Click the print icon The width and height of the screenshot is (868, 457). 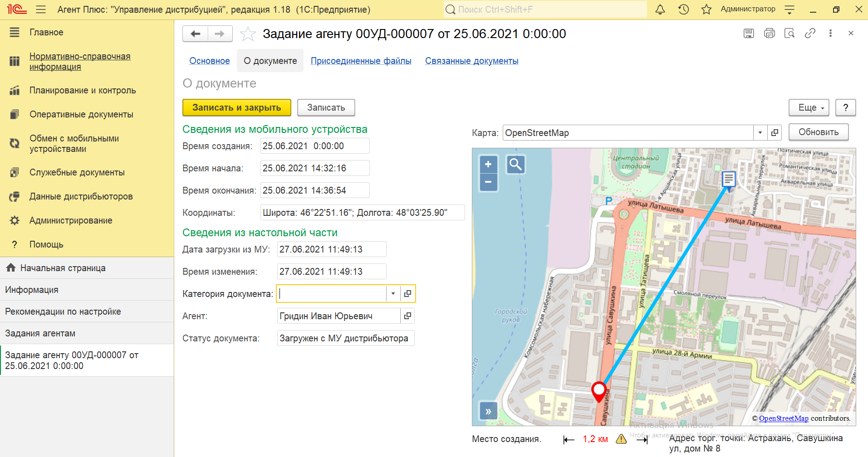pos(770,33)
